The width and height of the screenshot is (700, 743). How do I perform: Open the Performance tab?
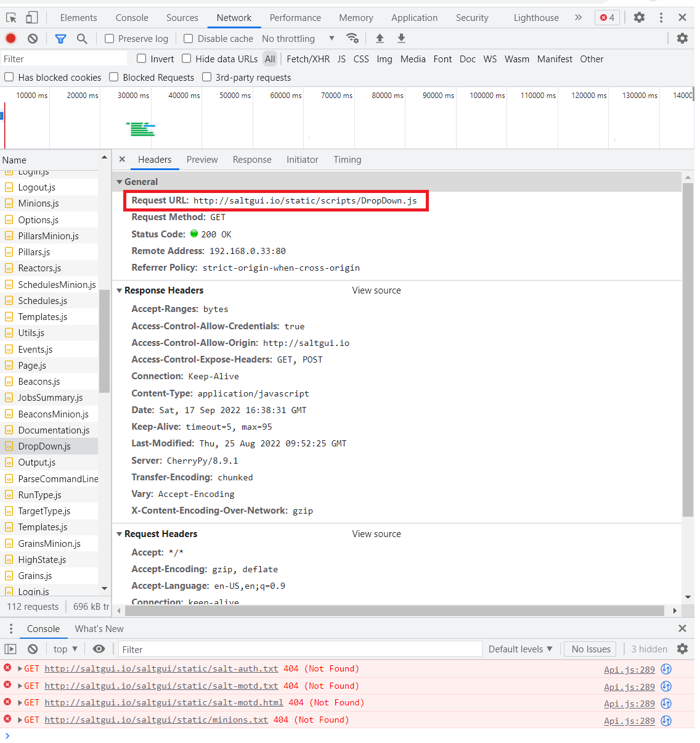coord(295,17)
